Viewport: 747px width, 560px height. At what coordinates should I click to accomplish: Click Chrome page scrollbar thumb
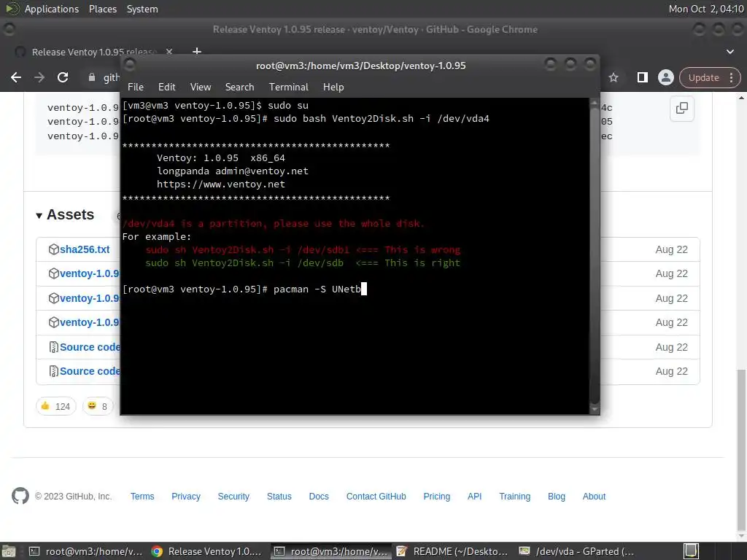point(741,450)
